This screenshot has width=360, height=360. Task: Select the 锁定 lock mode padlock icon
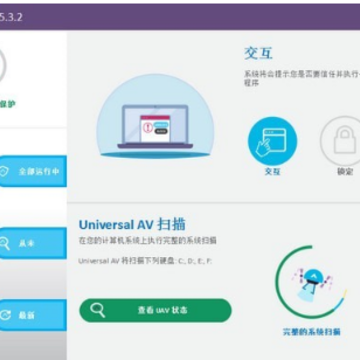(x=341, y=141)
